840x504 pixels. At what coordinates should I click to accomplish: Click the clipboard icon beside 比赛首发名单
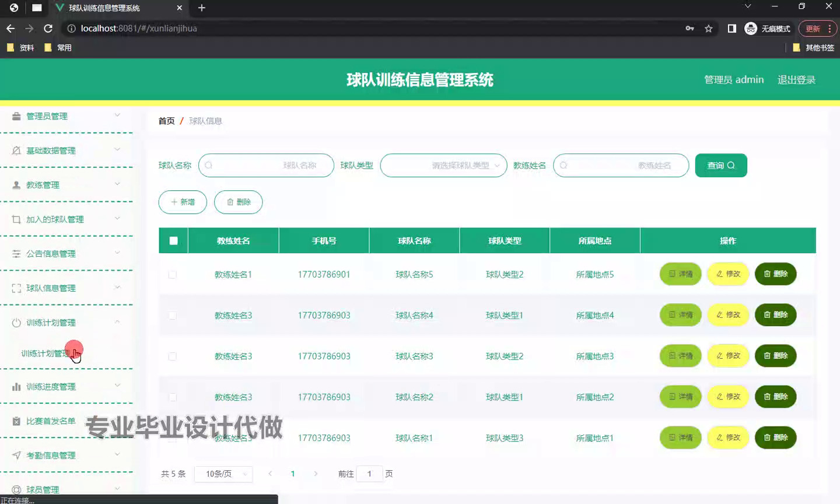(x=16, y=421)
